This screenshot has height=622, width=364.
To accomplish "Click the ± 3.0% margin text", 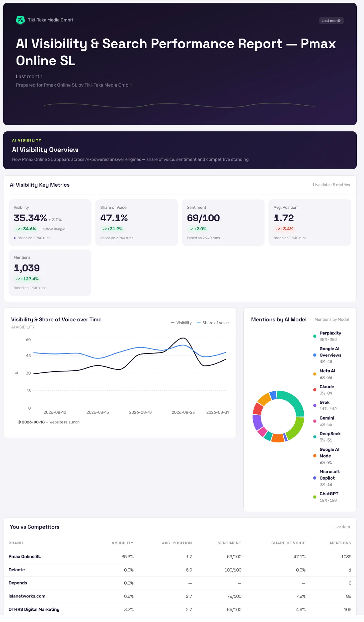I will pyautogui.click(x=55, y=220).
